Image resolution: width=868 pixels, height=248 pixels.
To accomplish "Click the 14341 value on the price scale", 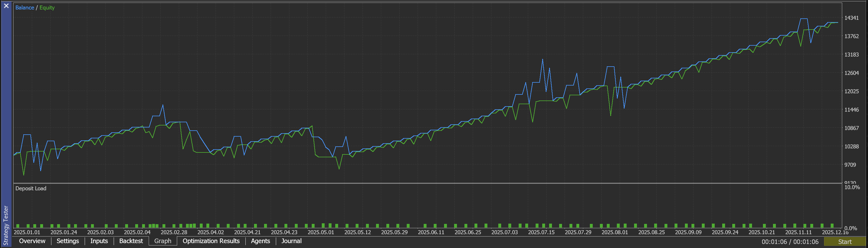I will (851, 18).
